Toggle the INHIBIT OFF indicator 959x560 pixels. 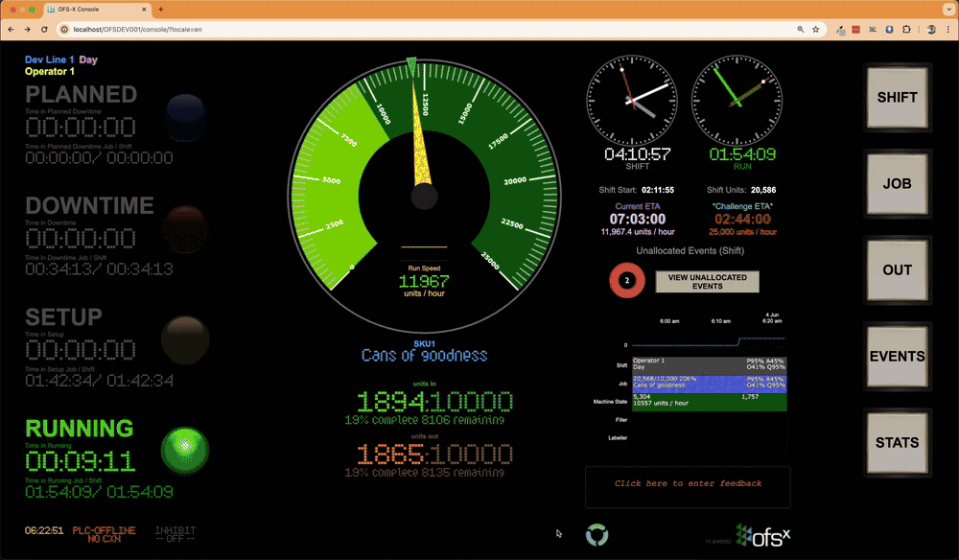[175, 534]
